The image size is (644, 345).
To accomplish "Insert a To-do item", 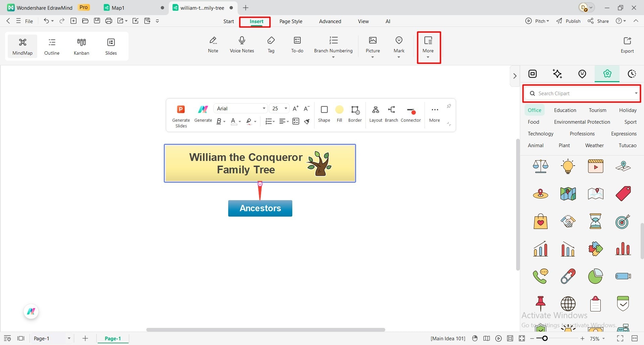I will (x=297, y=44).
